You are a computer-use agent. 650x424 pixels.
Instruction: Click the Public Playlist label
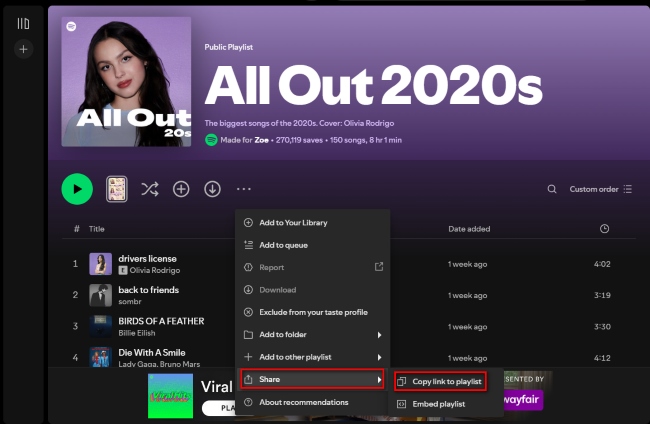point(228,47)
